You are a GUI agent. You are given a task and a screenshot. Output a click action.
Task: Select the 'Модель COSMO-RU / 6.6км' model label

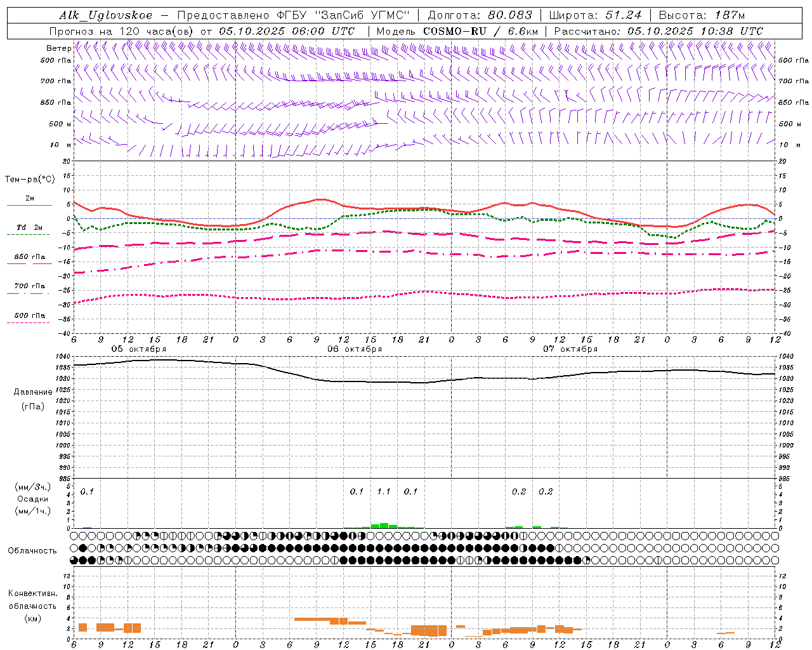click(457, 30)
